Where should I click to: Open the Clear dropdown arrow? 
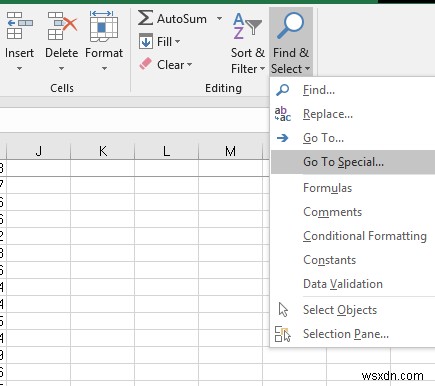(x=189, y=64)
